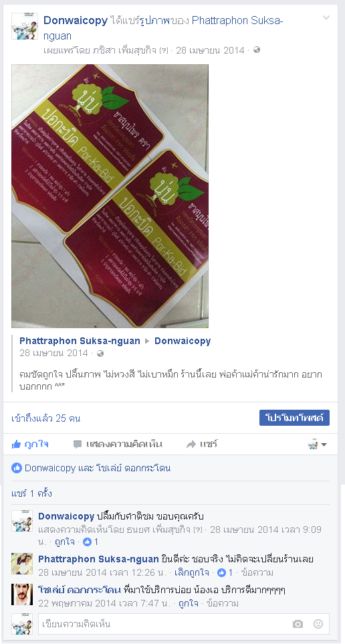345x644 pixels.
Task: Click the camera icon in comment box
Action: click(298, 624)
